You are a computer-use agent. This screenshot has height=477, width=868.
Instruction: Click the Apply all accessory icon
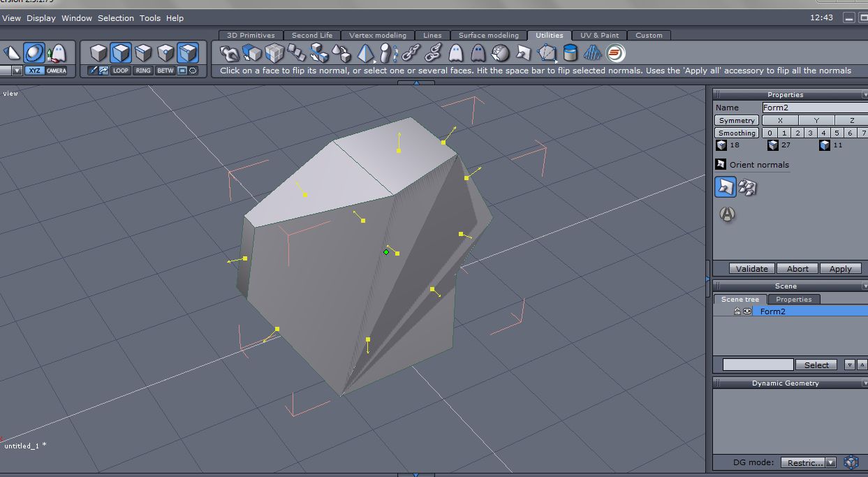[727, 215]
